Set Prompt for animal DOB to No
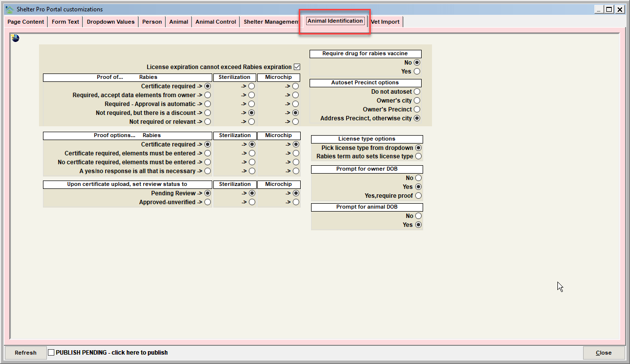Screen dimensions: 630x364 click(419, 216)
